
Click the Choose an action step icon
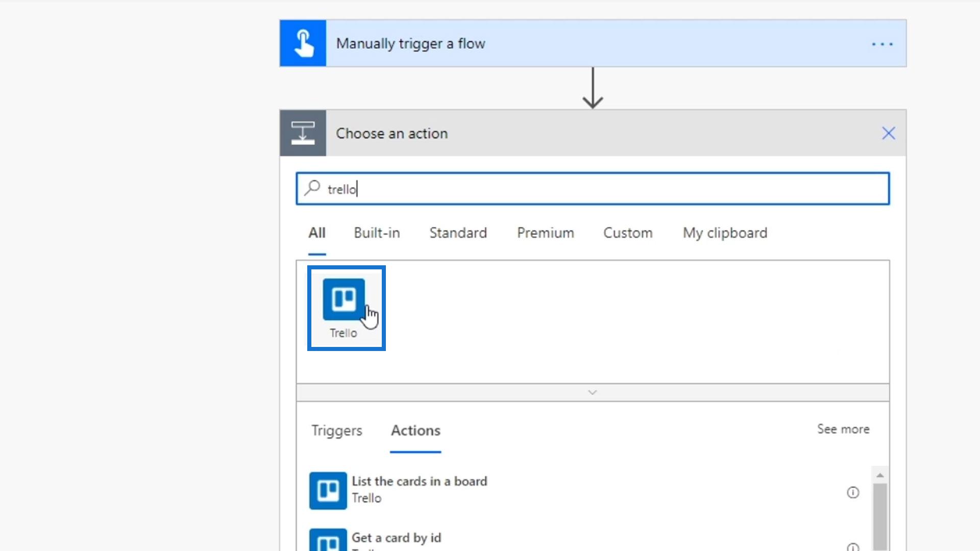tap(303, 133)
